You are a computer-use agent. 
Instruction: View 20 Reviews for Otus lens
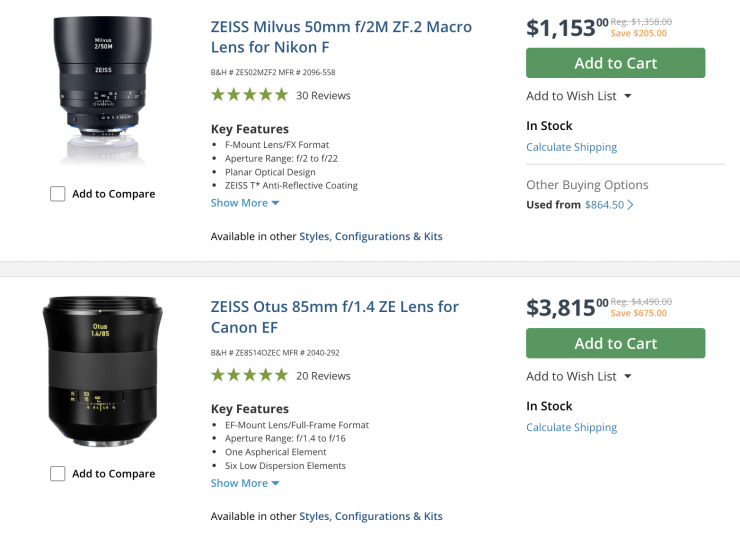click(x=323, y=376)
